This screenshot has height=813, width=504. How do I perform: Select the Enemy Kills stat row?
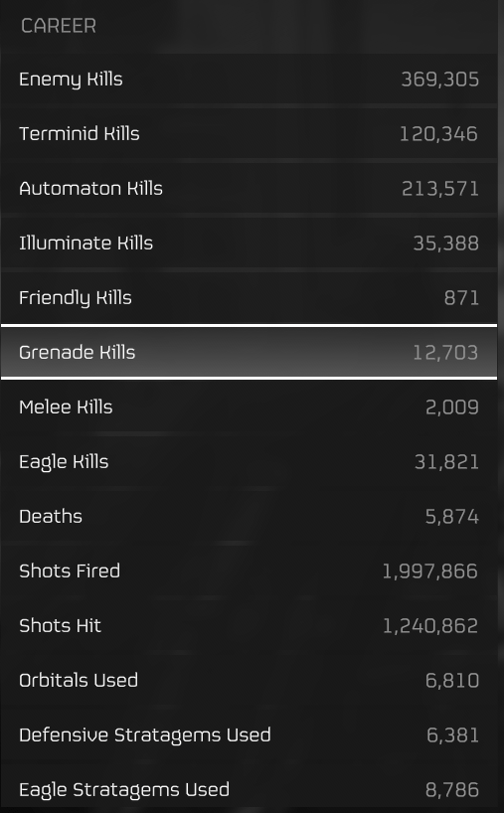pyautogui.click(x=249, y=80)
